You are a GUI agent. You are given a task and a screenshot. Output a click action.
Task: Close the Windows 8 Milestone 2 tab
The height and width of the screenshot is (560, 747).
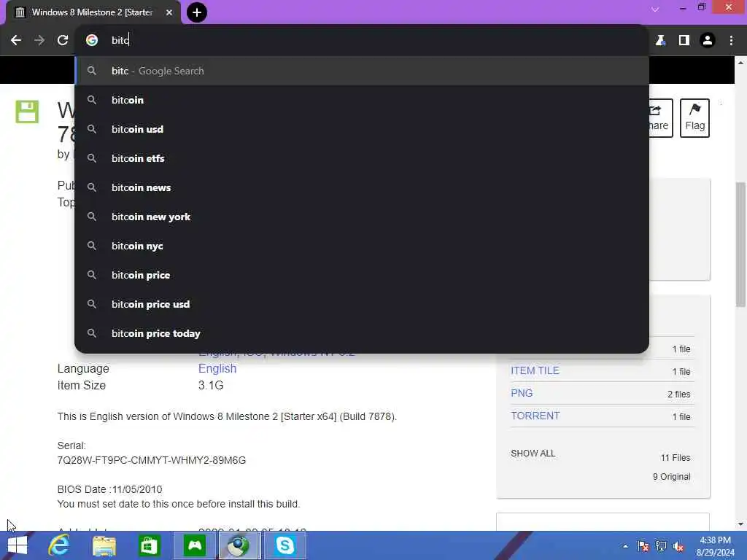pos(169,12)
